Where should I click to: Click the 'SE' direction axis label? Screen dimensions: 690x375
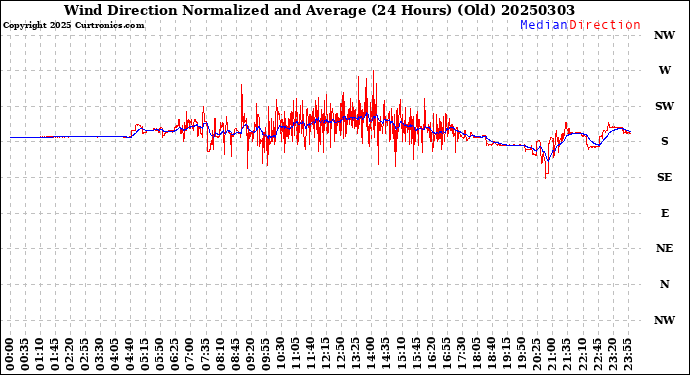(664, 177)
